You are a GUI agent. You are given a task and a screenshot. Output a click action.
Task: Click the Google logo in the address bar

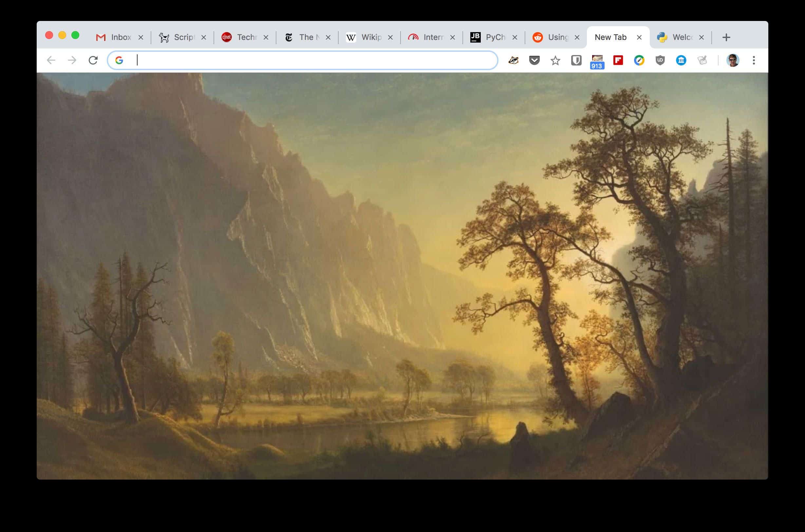pos(120,60)
